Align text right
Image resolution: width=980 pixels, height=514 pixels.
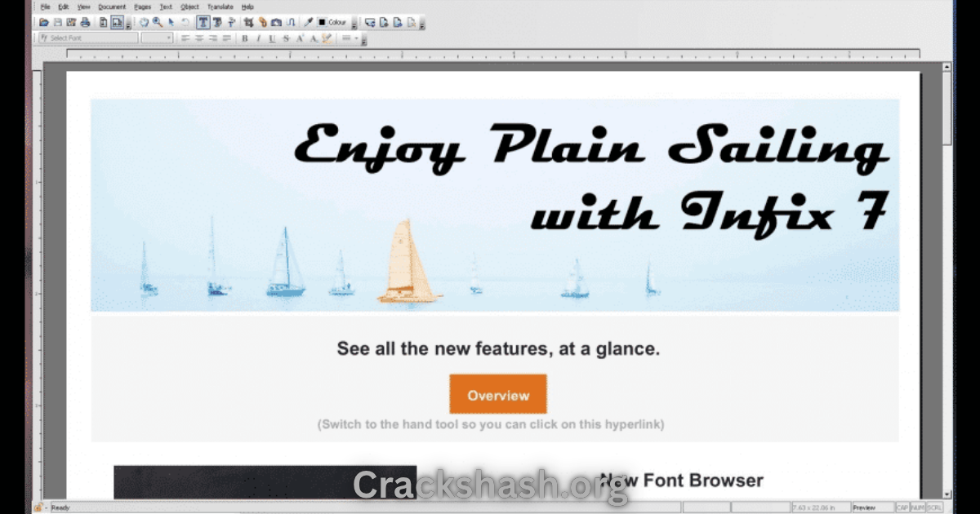(213, 38)
